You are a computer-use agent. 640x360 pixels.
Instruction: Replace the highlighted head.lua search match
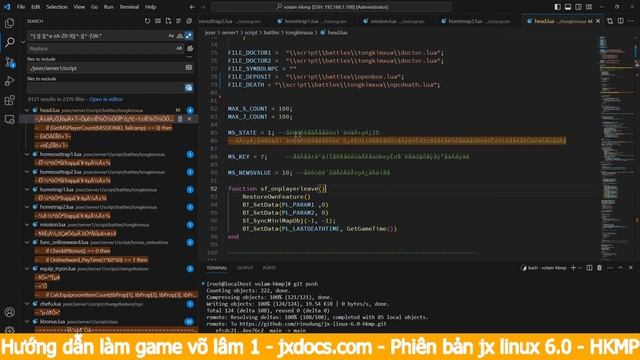tap(180, 119)
